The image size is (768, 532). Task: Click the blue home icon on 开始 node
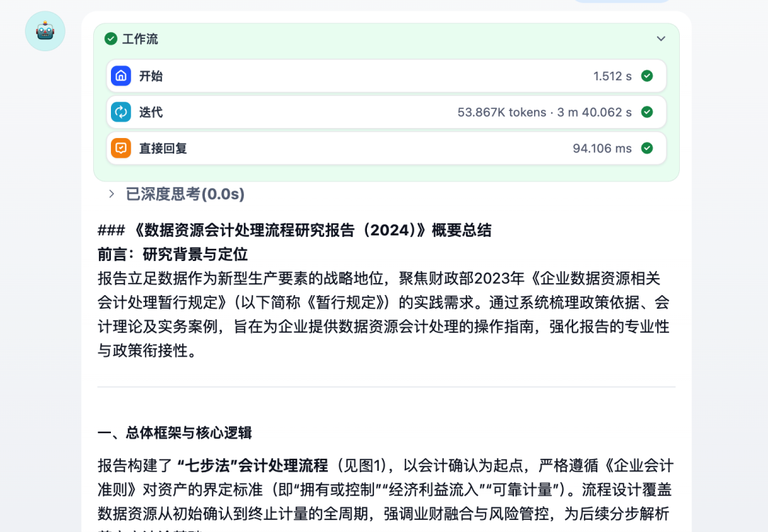(x=121, y=75)
